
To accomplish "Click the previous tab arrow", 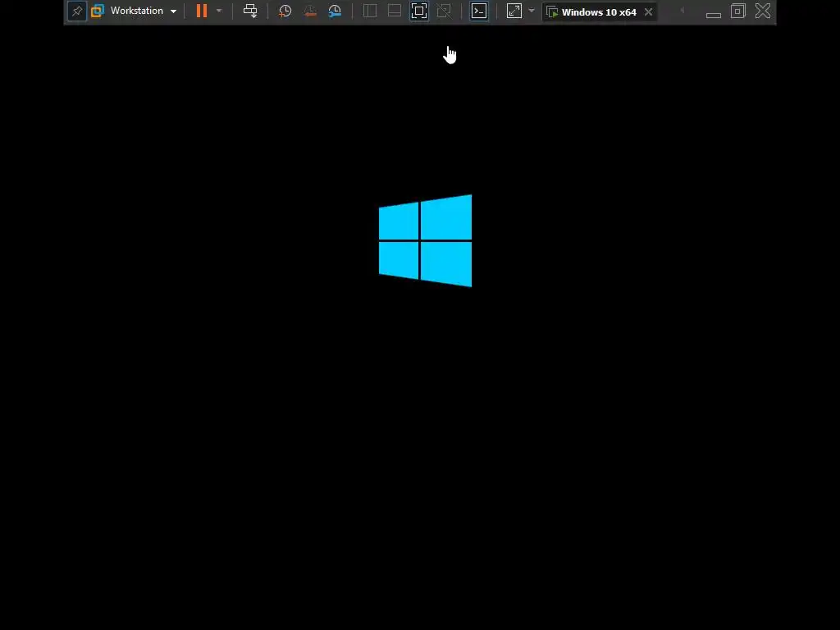I will click(682, 10).
